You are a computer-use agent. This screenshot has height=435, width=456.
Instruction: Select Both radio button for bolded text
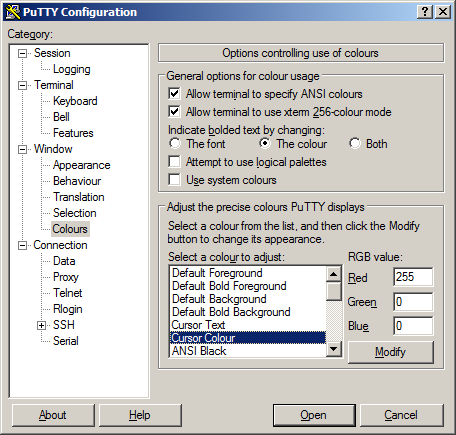tap(355, 144)
